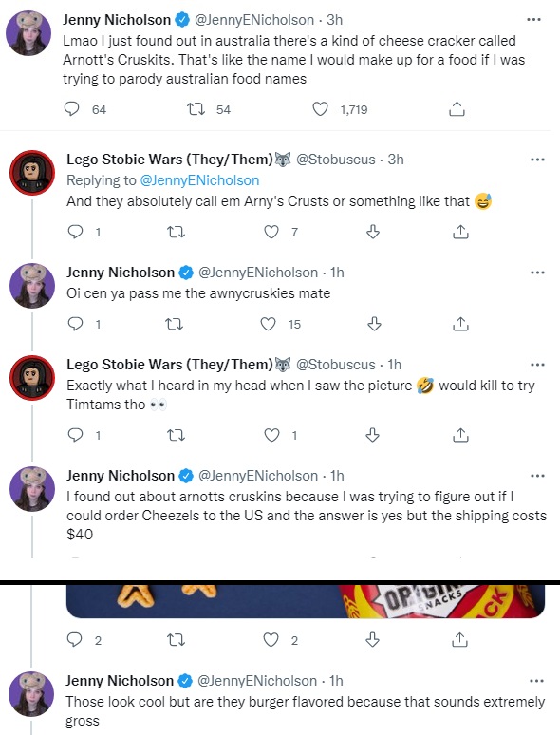Retweet the original tweet showing 54 retweets
560x735 pixels.
(x=196, y=109)
